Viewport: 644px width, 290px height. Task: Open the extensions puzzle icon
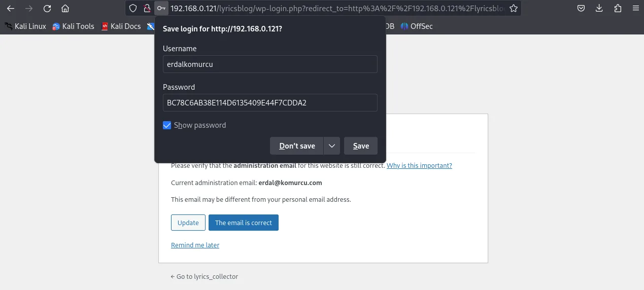point(618,8)
